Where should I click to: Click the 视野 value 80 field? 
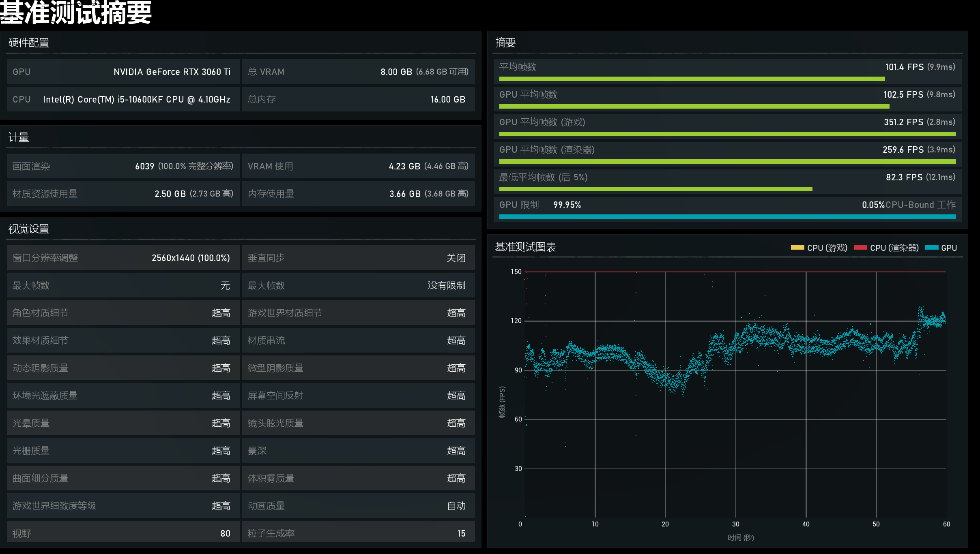click(225, 533)
